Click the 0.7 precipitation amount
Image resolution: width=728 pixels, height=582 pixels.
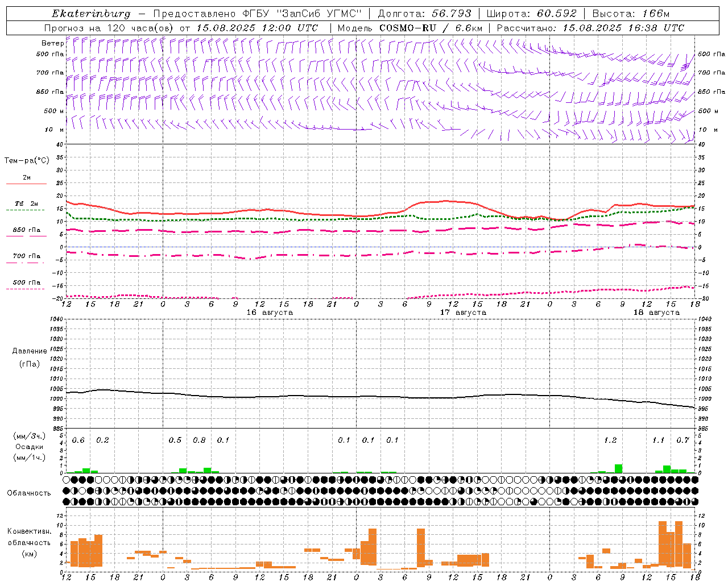click(x=682, y=440)
